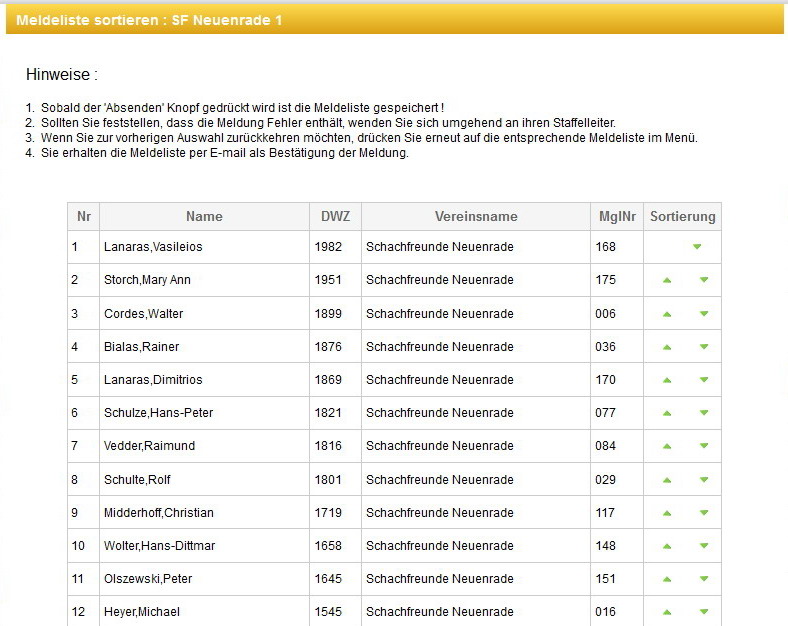The height and width of the screenshot is (626, 788).
Task: Move Bialas,Rainer up one rank
Action: (667, 347)
